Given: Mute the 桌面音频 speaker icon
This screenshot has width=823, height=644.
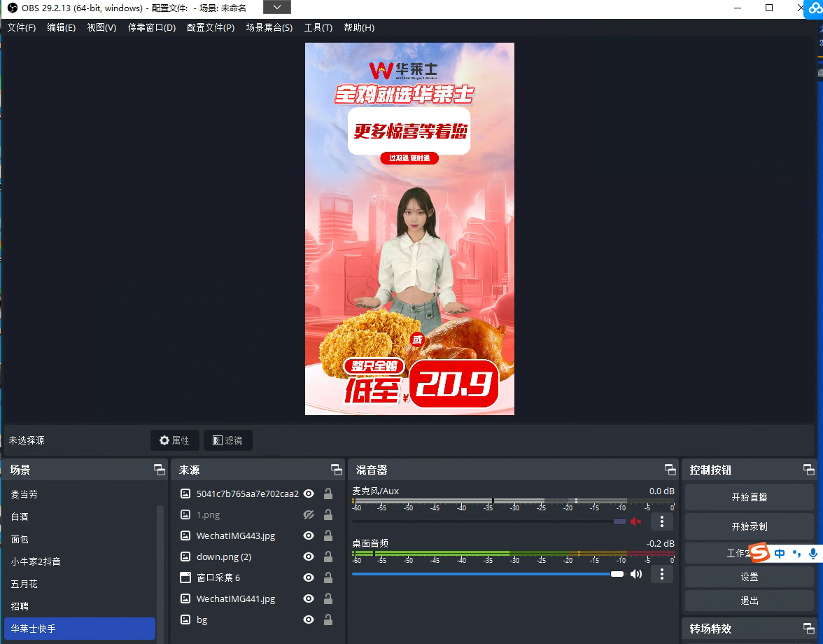Looking at the screenshot, I should click(635, 574).
